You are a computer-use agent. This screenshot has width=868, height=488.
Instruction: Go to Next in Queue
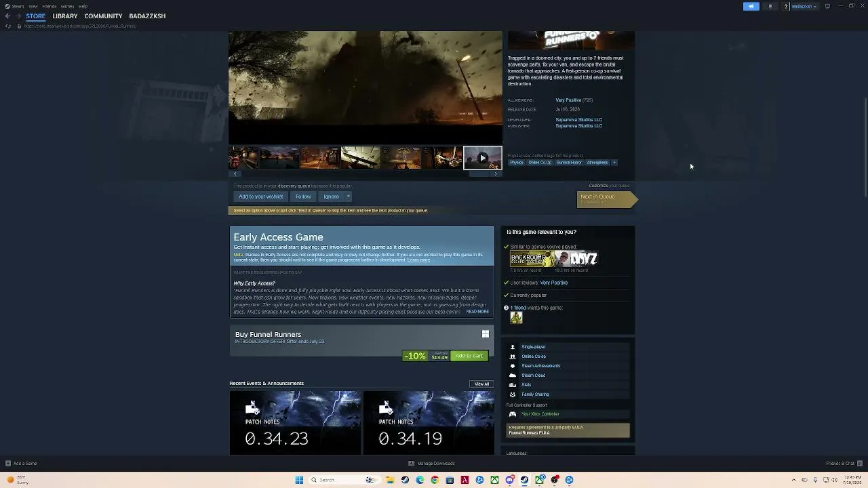click(x=607, y=199)
